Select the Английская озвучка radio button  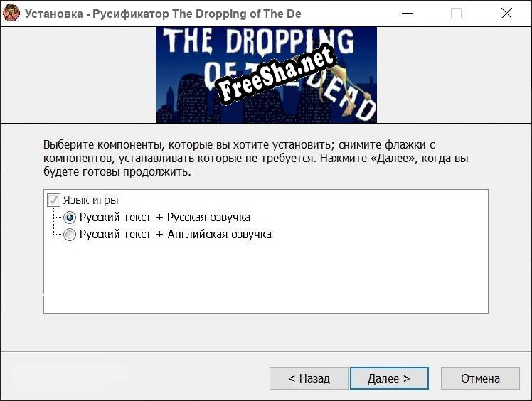[x=70, y=235]
